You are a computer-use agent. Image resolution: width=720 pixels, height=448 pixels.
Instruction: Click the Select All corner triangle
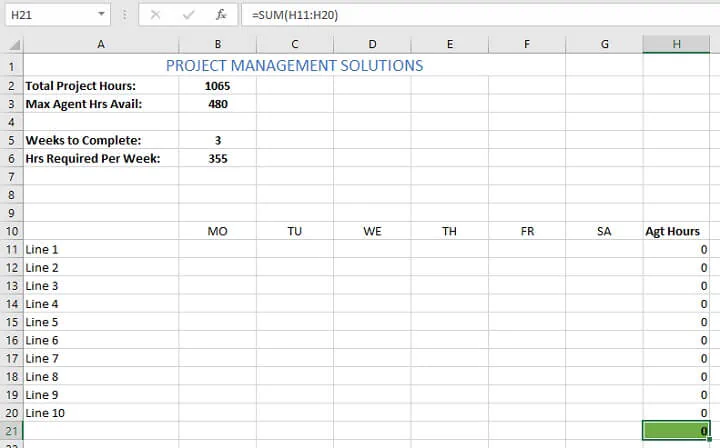coord(14,45)
